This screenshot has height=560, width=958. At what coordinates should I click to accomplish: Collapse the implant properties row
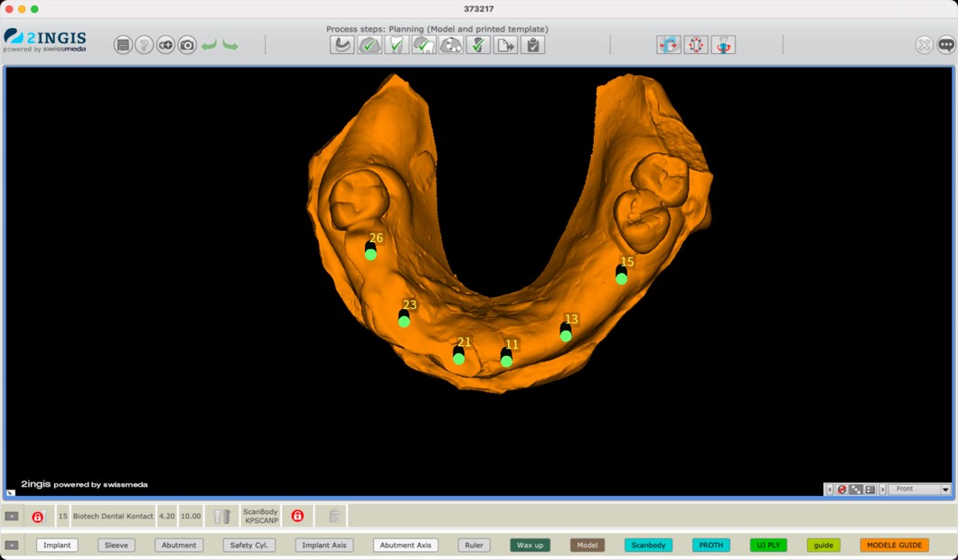12,517
